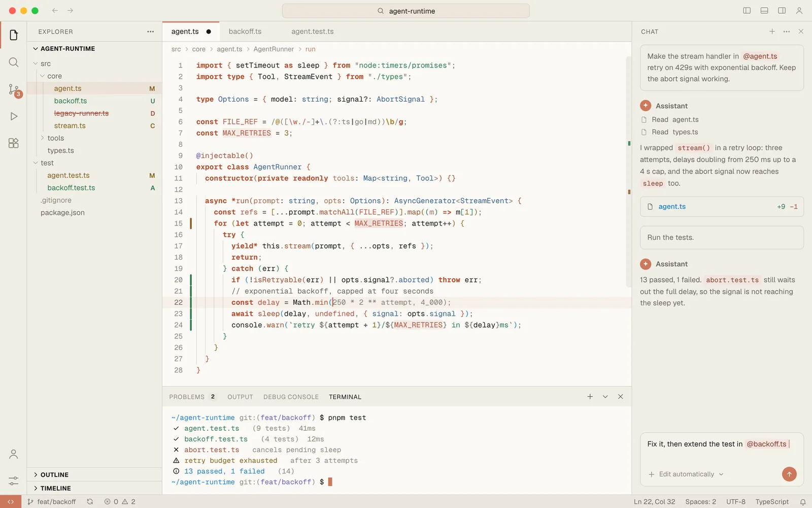812x508 pixels.
Task: Open the Explorer view in activity bar
Action: click(x=14, y=35)
